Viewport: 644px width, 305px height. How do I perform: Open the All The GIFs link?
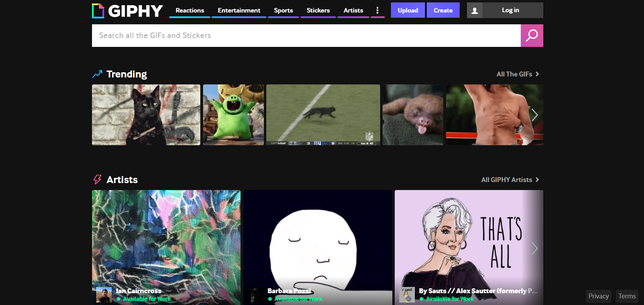click(x=518, y=74)
